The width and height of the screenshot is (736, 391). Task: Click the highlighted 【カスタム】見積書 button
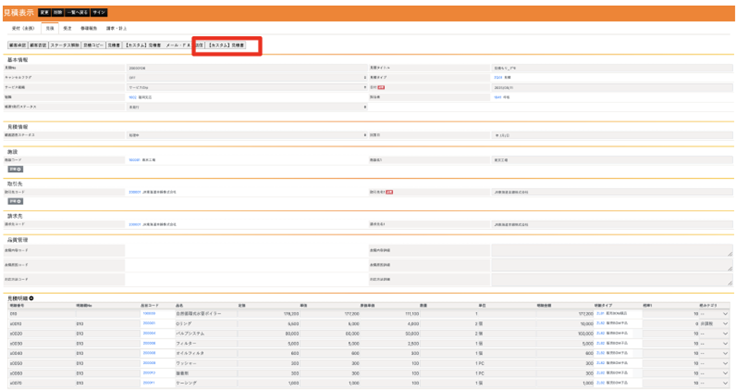(x=226, y=45)
